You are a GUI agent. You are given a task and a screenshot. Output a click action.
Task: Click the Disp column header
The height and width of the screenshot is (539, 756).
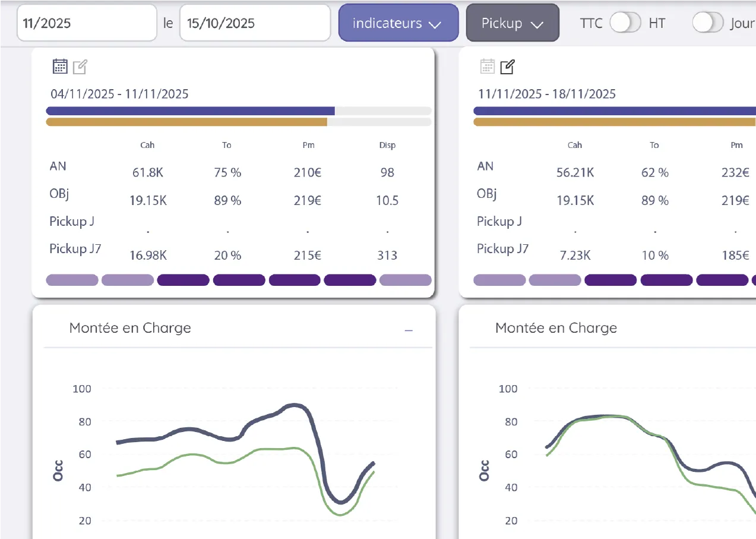tap(387, 145)
